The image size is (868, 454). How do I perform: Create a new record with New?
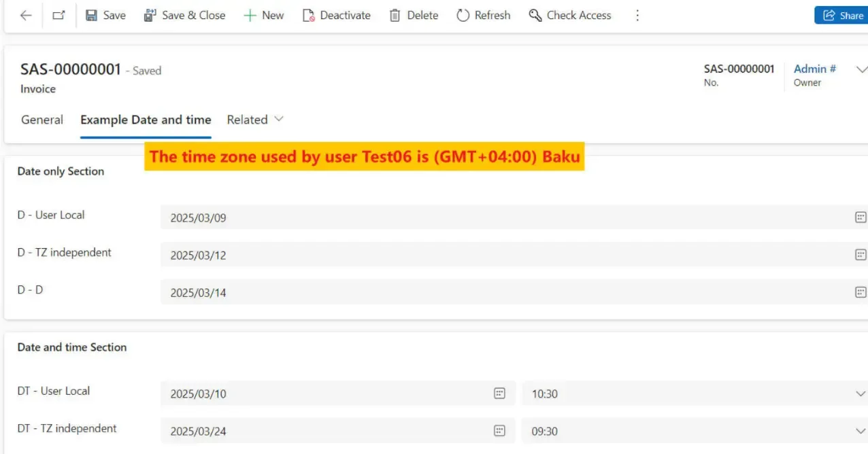[264, 15]
